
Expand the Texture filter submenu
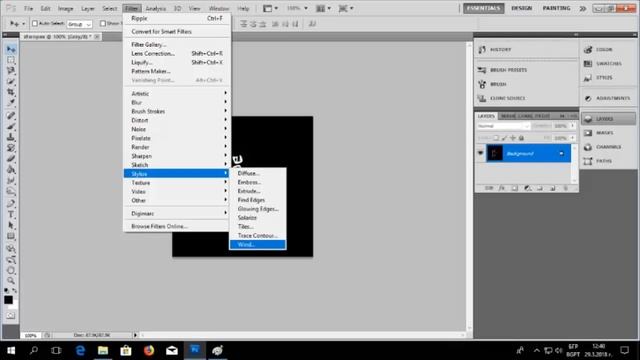coord(176,182)
